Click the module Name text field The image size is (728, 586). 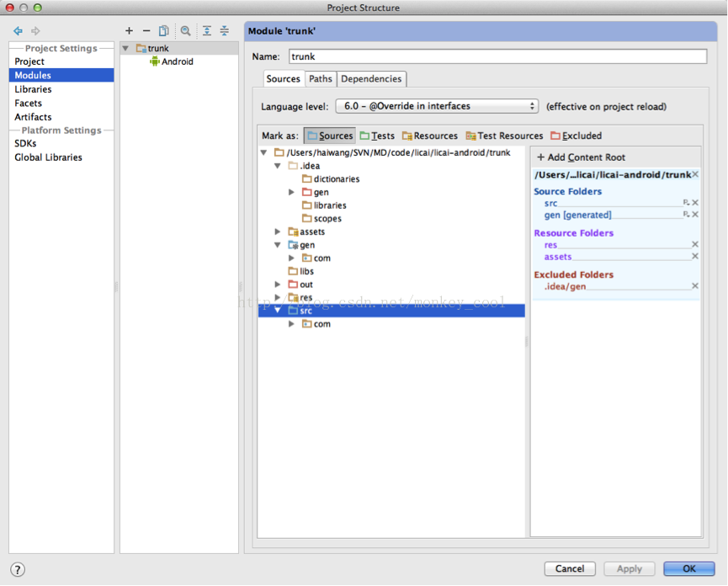tap(497, 56)
